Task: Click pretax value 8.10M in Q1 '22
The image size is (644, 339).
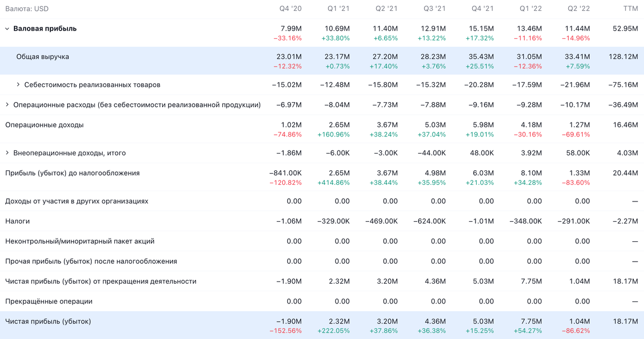Action: click(532, 173)
